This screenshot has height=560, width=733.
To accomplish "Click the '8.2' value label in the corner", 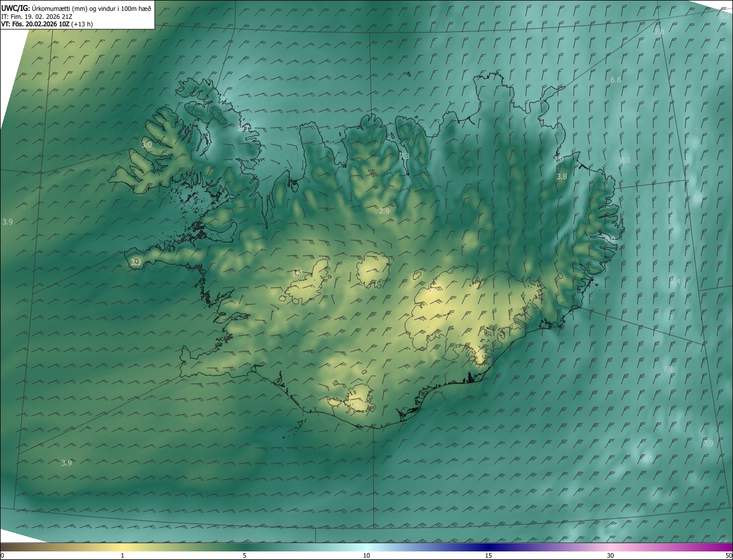I will pyautogui.click(x=724, y=15).
